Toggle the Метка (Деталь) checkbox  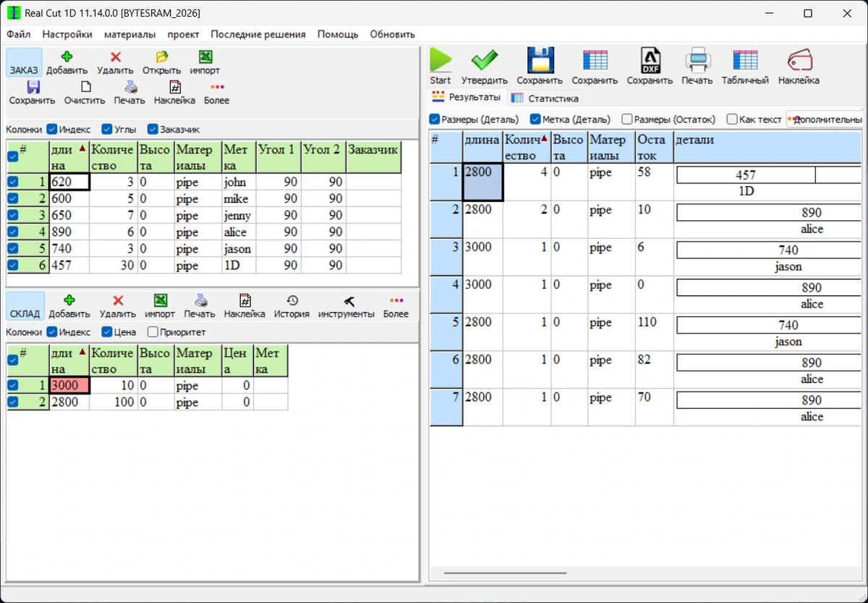(535, 119)
